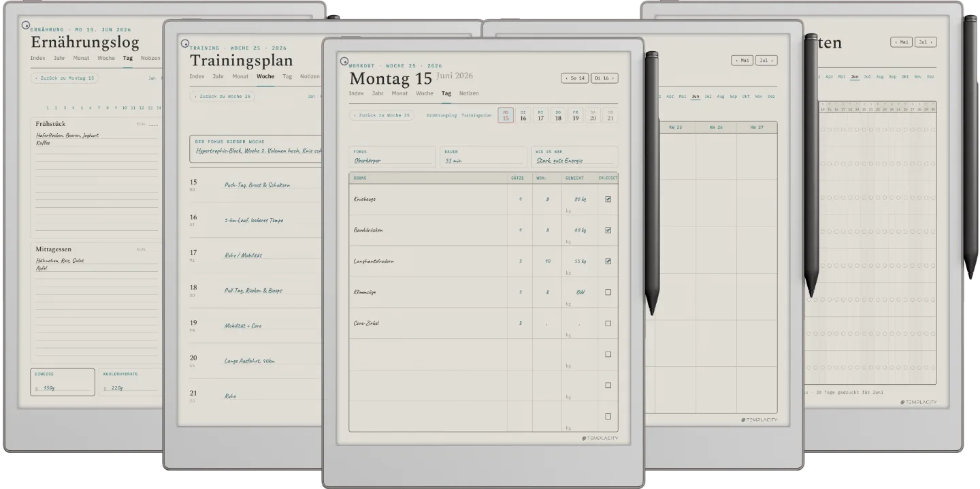The image size is (980, 489).
Task: Tap the circle icon above Workout header
Action: click(344, 61)
